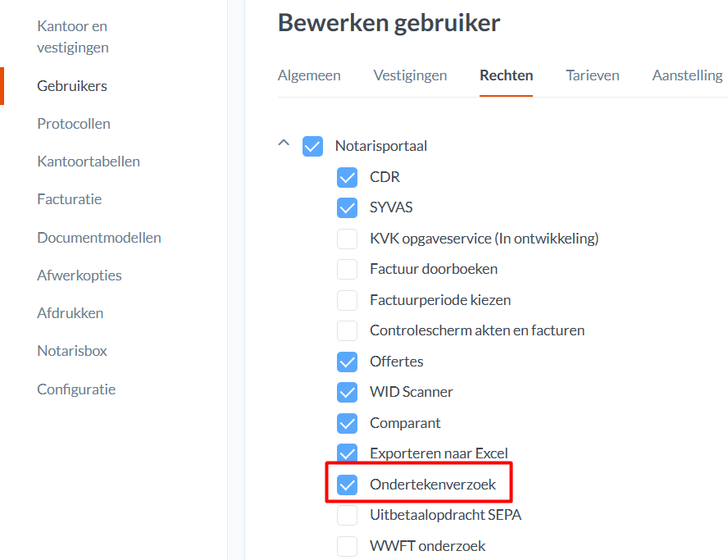Viewport: 728px width, 560px height.
Task: Switch to the Algemeen tab
Action: [x=309, y=75]
